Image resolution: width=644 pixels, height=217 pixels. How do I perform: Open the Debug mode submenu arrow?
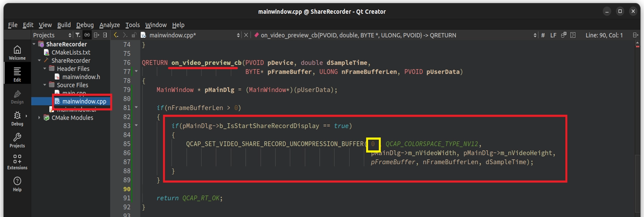point(26,116)
